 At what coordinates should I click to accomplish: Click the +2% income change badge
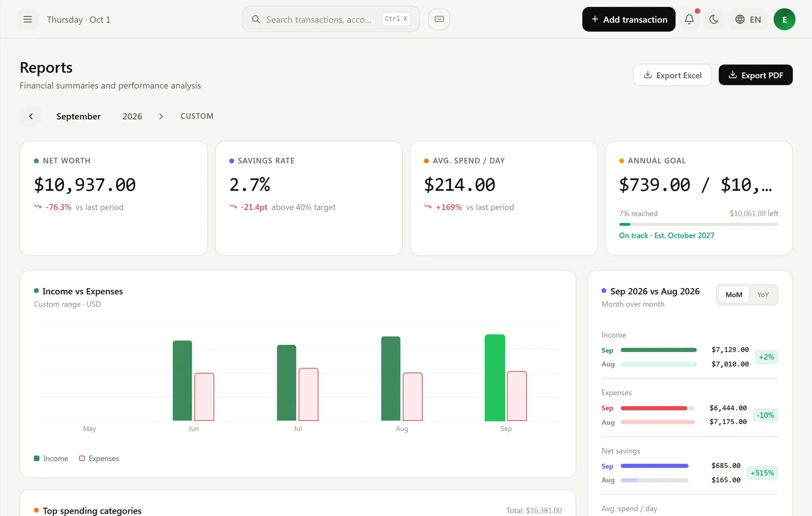[x=767, y=357]
